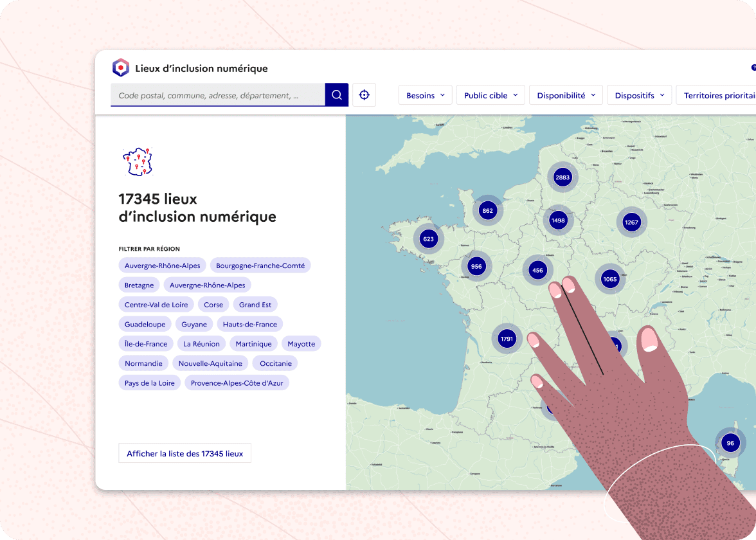The width and height of the screenshot is (756, 540).
Task: Select the cluster showing 2883 lieux
Action: (562, 177)
